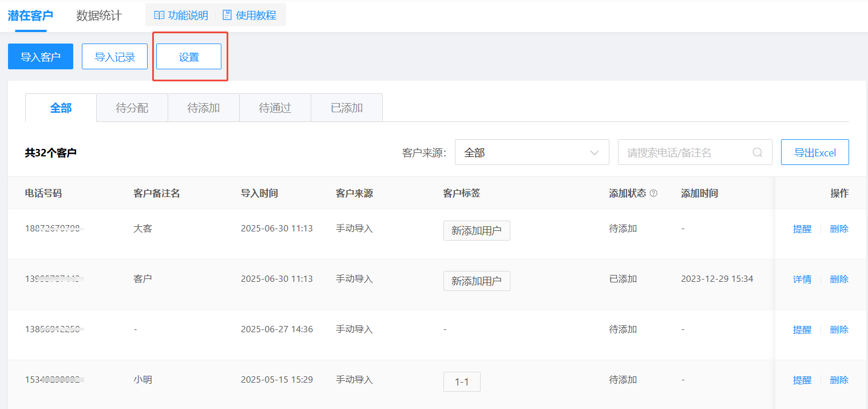Click the customer name 客户 in the second row
The image size is (868, 409).
click(143, 279)
